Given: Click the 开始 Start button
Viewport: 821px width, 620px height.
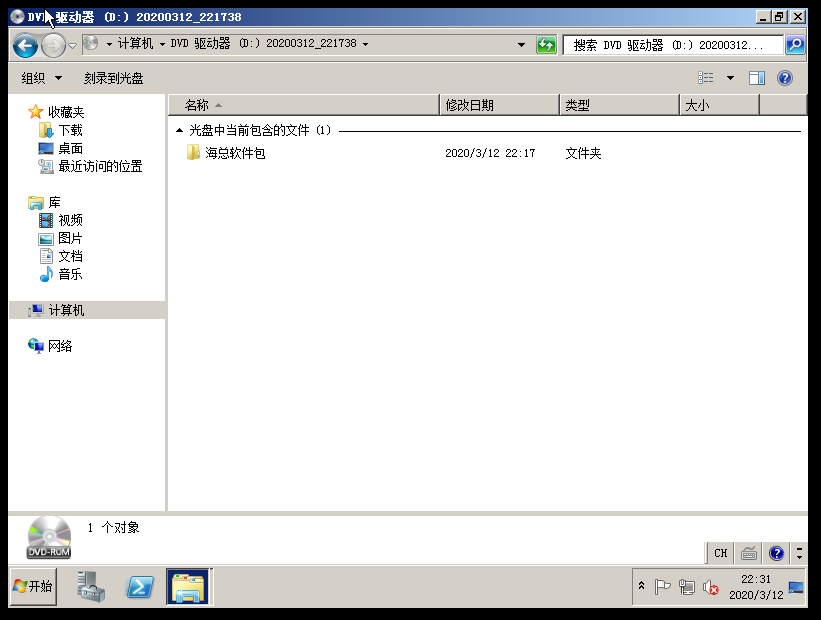Looking at the screenshot, I should tap(30, 587).
